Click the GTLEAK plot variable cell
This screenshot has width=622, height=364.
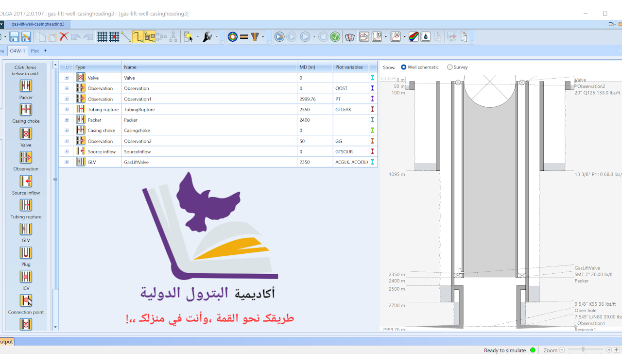[351, 110]
